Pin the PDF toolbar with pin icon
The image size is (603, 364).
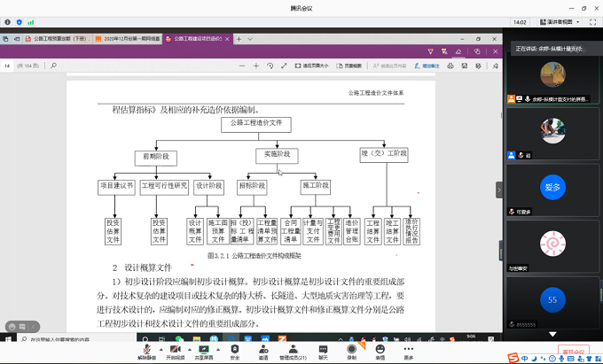point(496,66)
